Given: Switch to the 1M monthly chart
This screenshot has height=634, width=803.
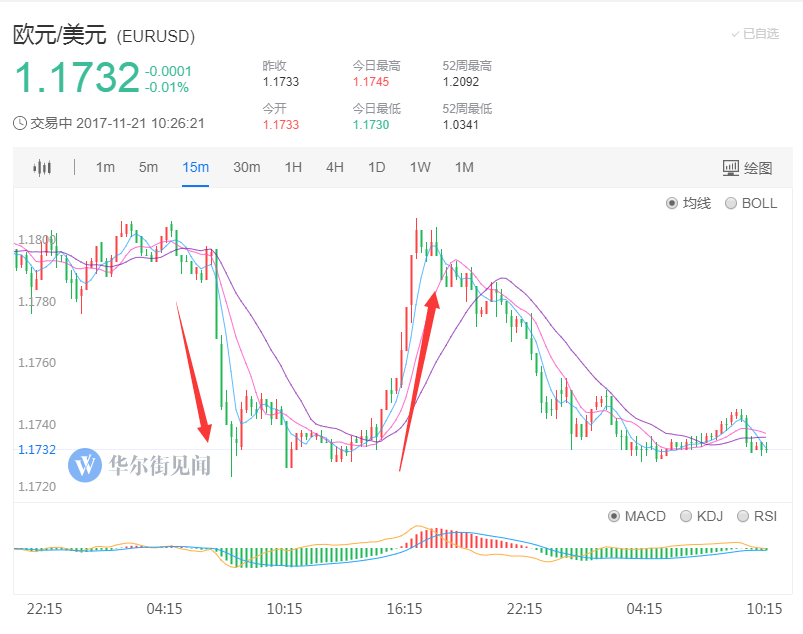Looking at the screenshot, I should click(x=464, y=167).
